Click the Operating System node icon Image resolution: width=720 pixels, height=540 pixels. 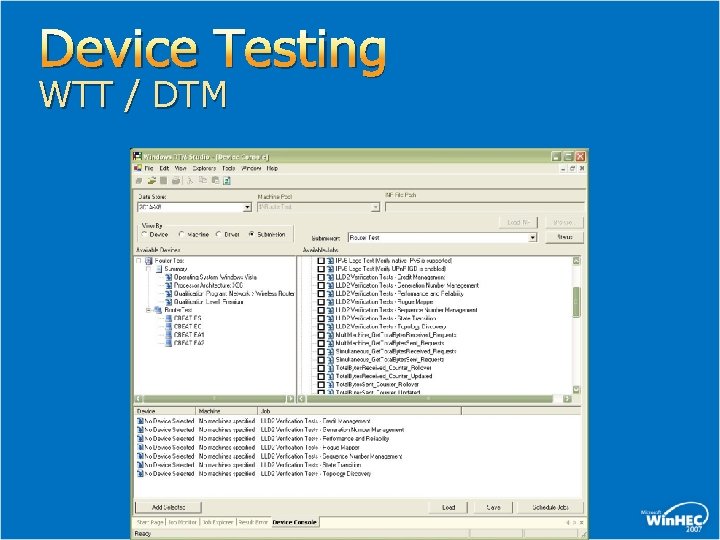coord(169,277)
